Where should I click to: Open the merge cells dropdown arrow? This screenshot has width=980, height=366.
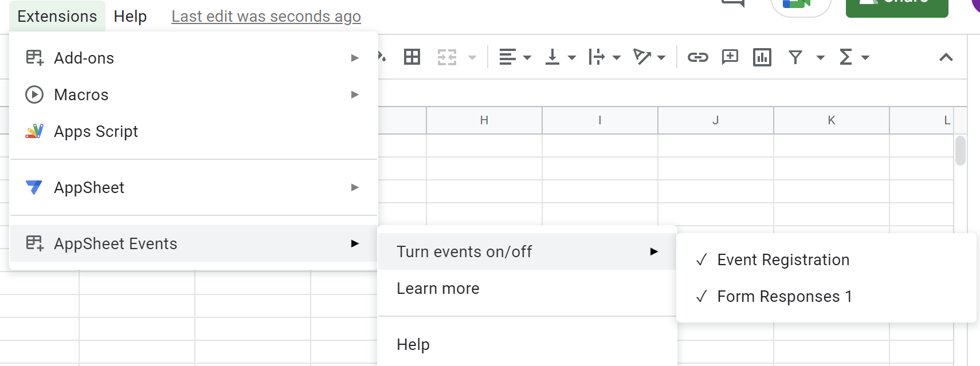pos(472,57)
